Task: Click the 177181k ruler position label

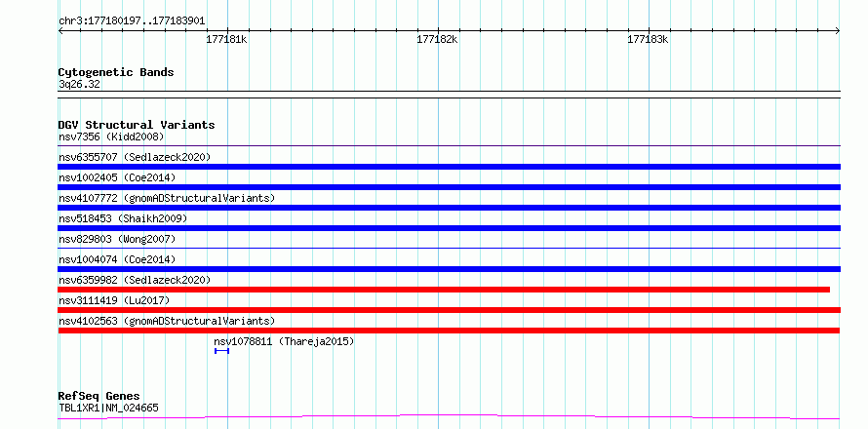Action: click(x=226, y=39)
